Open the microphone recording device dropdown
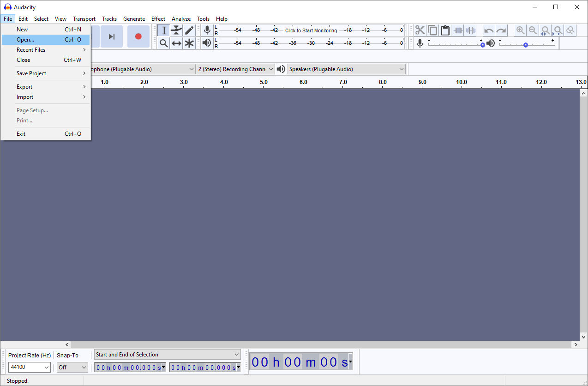This screenshot has height=386, width=588. [143, 69]
